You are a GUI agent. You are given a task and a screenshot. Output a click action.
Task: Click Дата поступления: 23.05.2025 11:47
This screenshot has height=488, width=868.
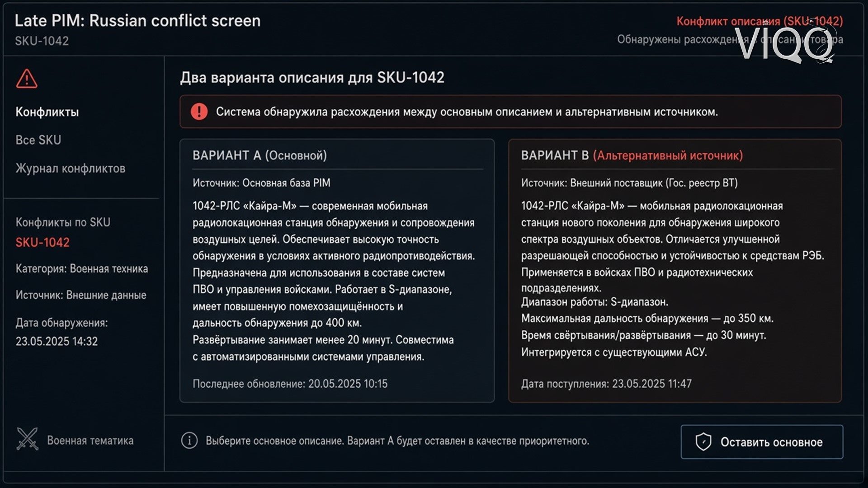pyautogui.click(x=606, y=384)
